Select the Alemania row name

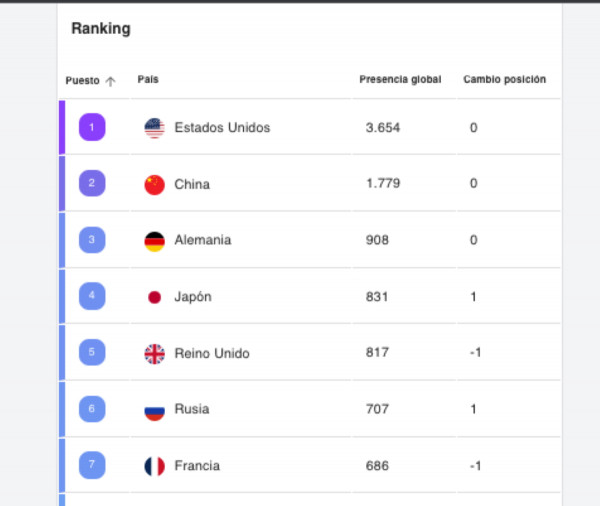203,240
